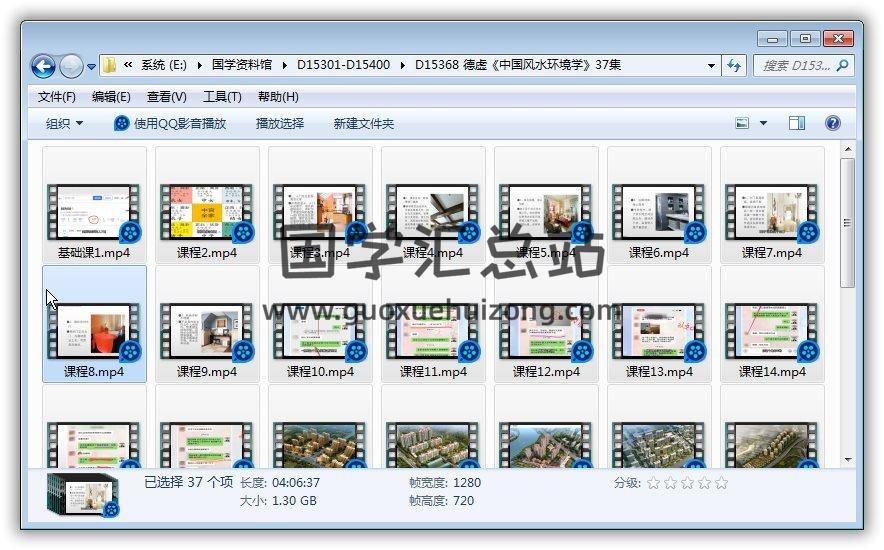
Task: Click the 国学资料馆 breadcrumb segment
Action: (x=242, y=65)
